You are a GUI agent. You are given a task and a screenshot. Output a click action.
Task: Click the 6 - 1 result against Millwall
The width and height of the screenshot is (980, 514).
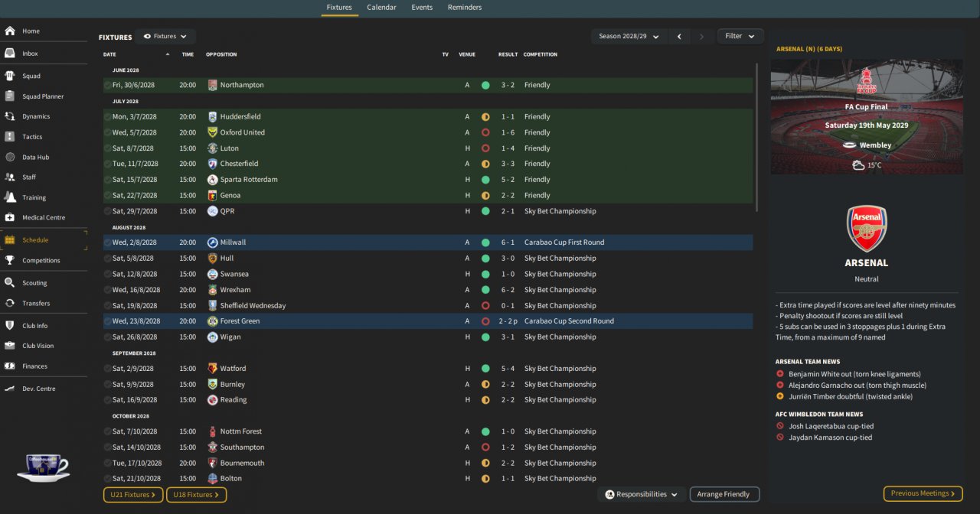(508, 242)
